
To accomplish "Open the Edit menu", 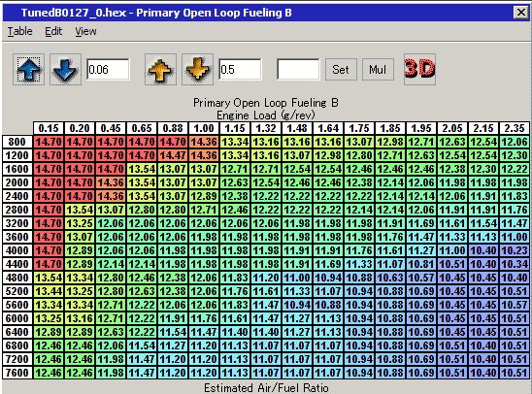I will 53,31.
